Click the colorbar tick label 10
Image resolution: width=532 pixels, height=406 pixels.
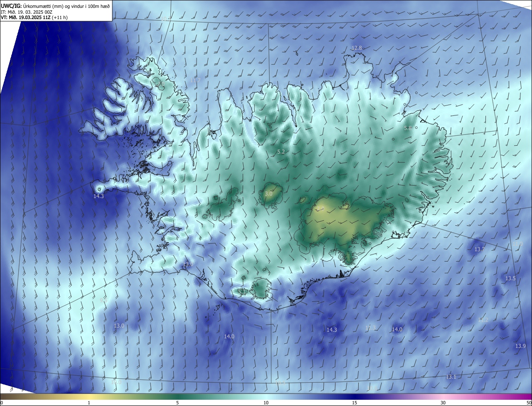[266, 403]
